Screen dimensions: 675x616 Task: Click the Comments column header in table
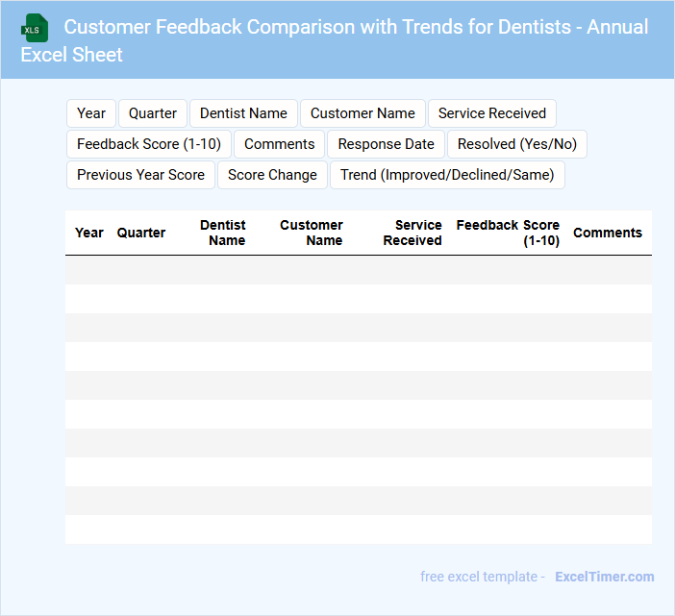click(608, 233)
